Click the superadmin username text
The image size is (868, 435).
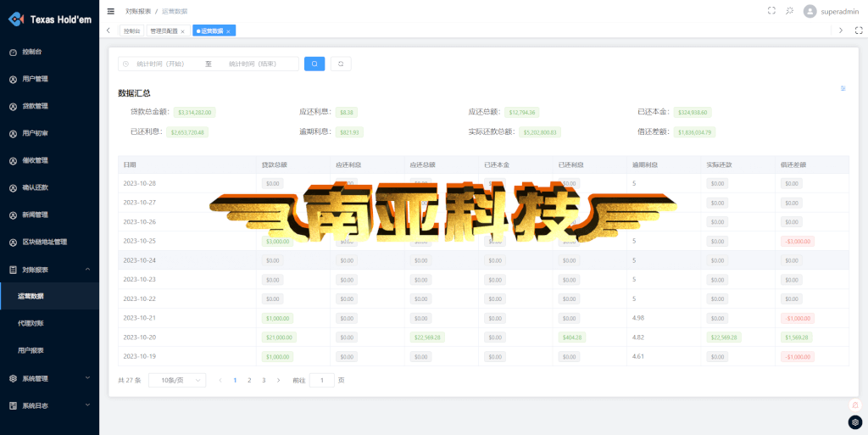point(840,11)
